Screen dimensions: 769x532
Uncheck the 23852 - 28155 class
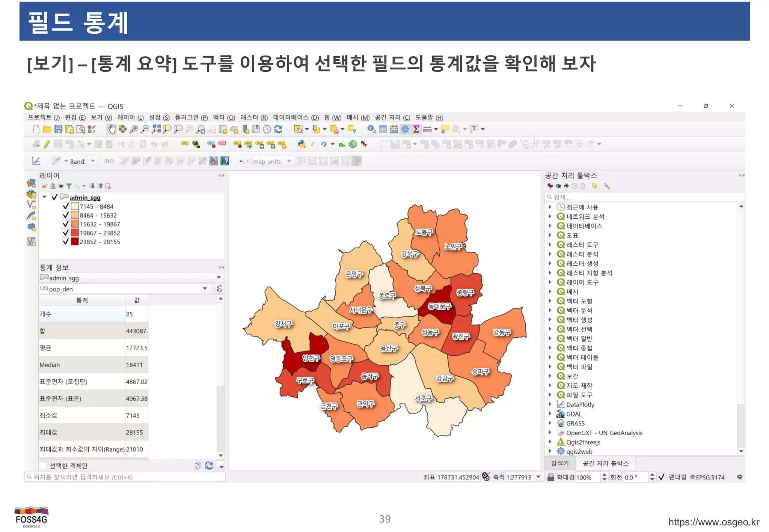click(x=66, y=242)
